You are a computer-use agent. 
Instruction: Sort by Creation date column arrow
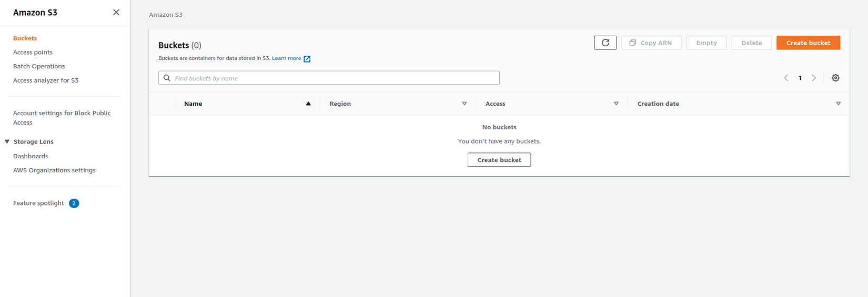pos(838,104)
